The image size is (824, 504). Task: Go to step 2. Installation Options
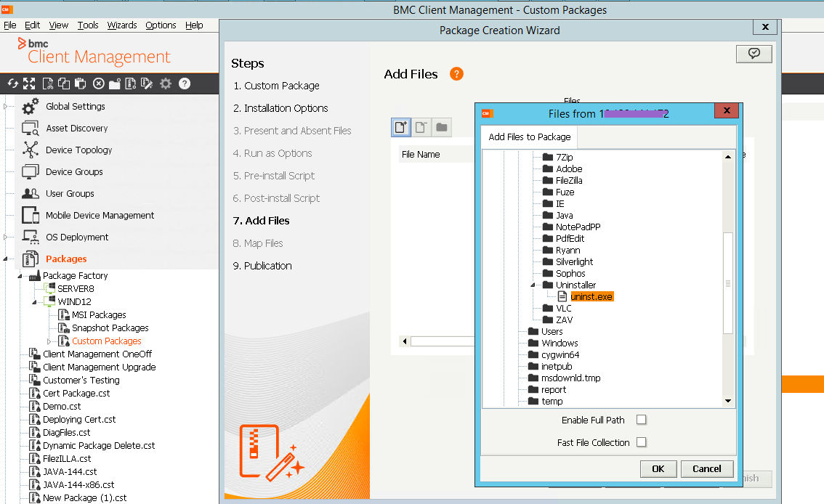coord(280,108)
